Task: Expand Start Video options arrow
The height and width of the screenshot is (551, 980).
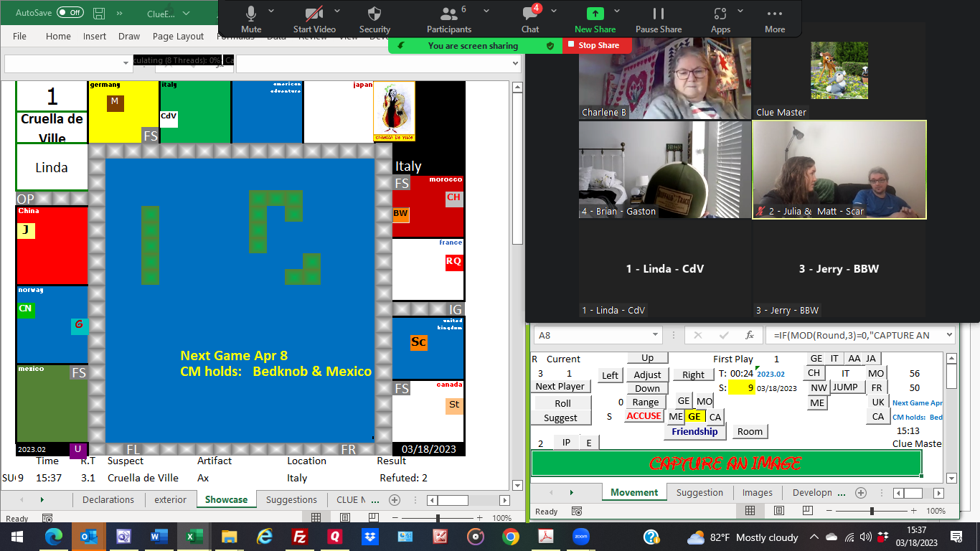Action: pyautogui.click(x=338, y=11)
